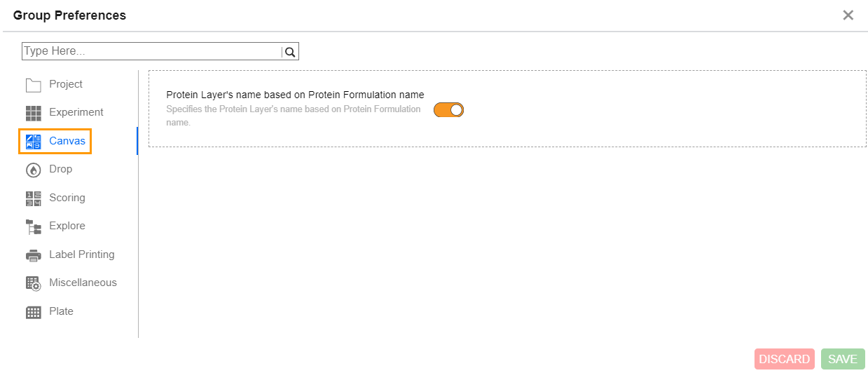Focus the Type Here search field
This screenshot has height=373, width=868.
(151, 51)
